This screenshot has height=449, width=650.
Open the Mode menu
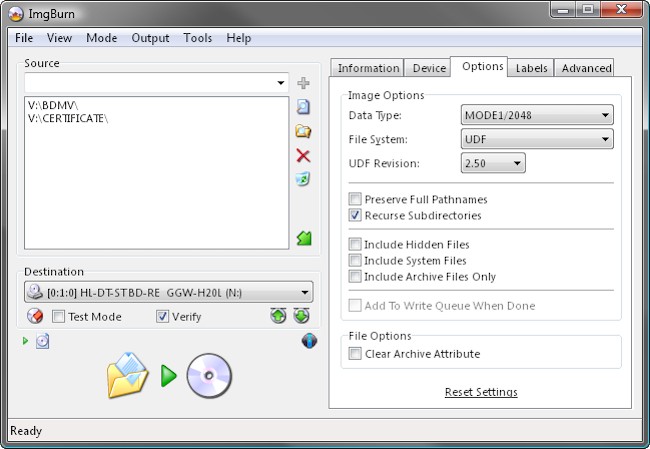tap(102, 38)
